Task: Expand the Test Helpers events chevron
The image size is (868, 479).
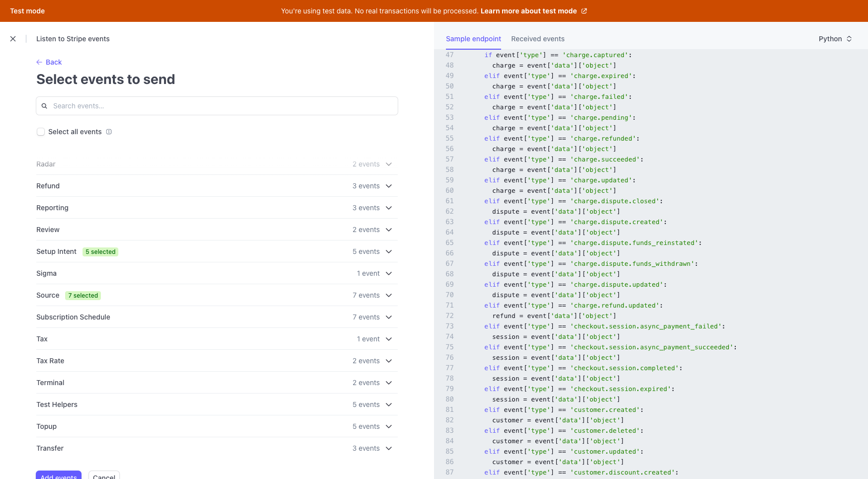Action: (389, 404)
